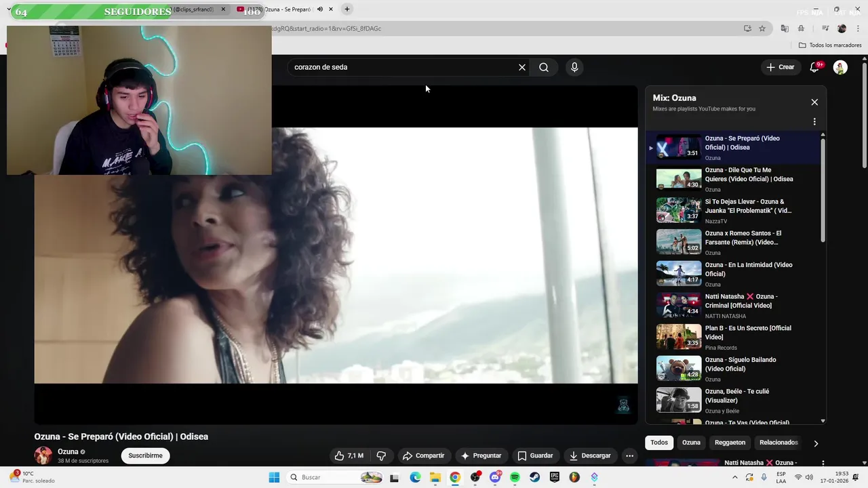Open File Explorer from taskbar
The width and height of the screenshot is (868, 488).
coord(435,477)
